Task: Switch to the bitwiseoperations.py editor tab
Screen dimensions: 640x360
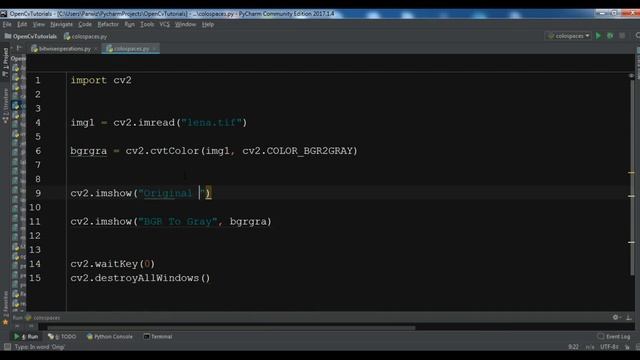Action: (x=65, y=49)
